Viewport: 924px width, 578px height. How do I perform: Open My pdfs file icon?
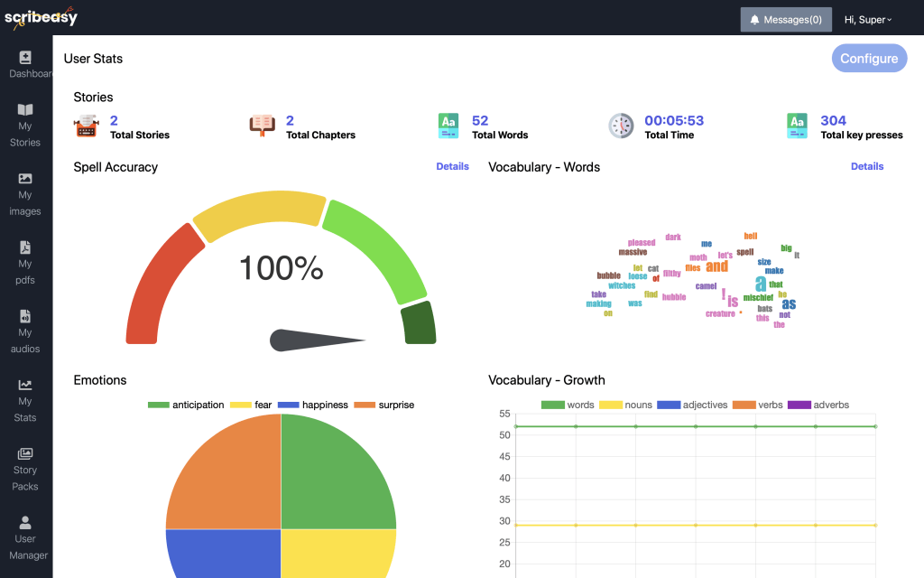pos(25,247)
